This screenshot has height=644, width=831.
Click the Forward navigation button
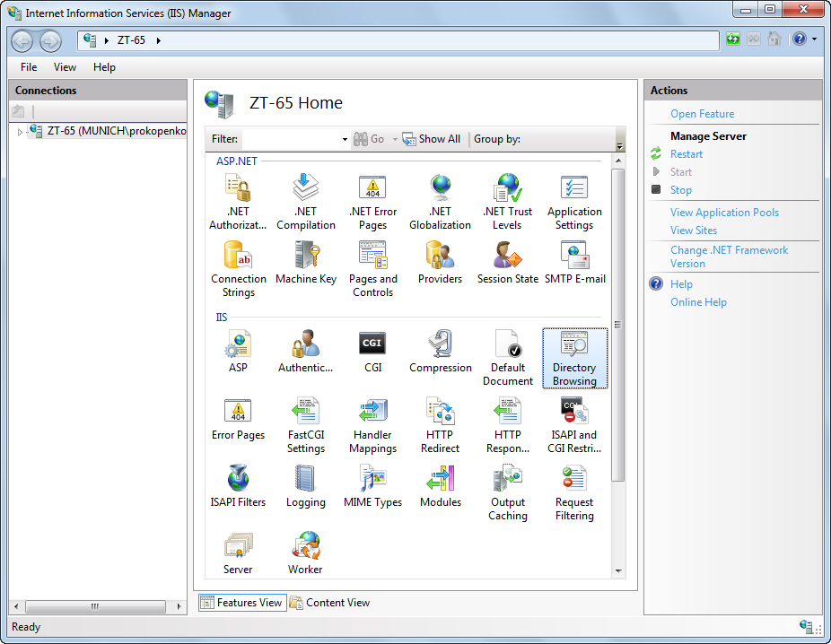pyautogui.click(x=50, y=40)
